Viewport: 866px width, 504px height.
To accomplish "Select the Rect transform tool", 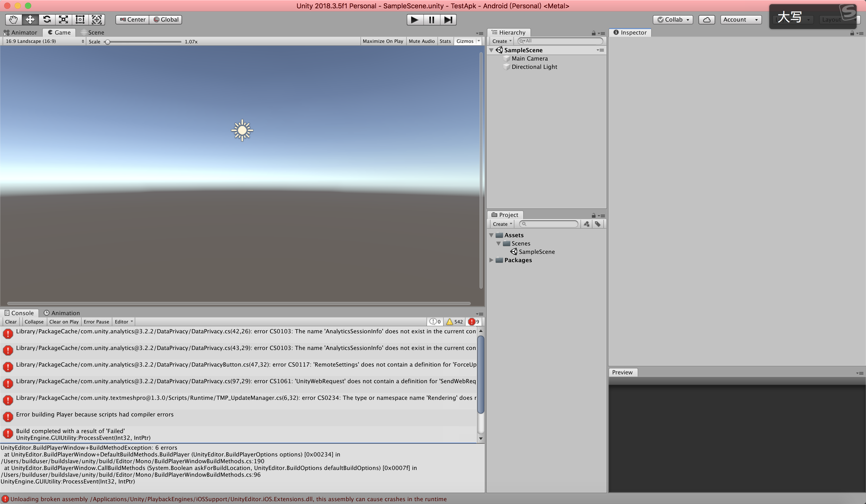I will point(80,19).
